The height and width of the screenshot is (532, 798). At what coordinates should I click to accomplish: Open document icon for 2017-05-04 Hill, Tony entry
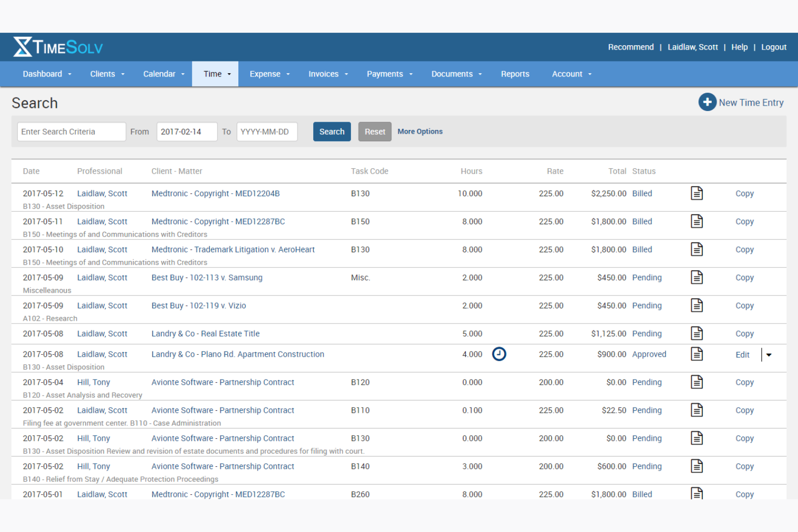click(697, 382)
